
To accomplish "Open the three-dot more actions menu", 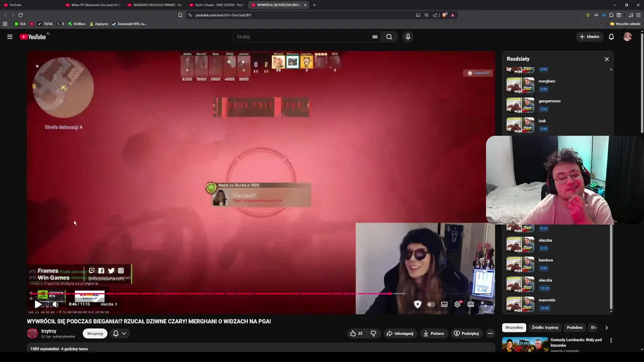I will 490,333.
